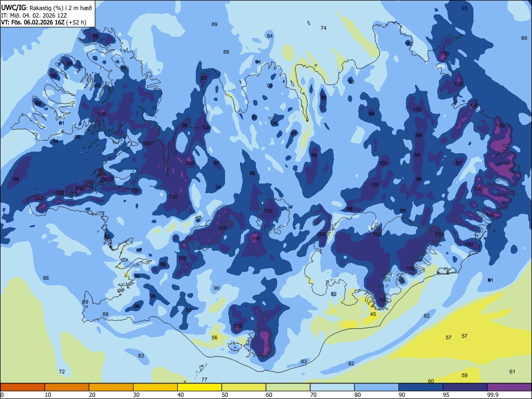This screenshot has width=532, height=399.
Task: Click the 'UWC/IG: Rakastig (%) í 2 m hæð' title
Action: tap(46, 7)
